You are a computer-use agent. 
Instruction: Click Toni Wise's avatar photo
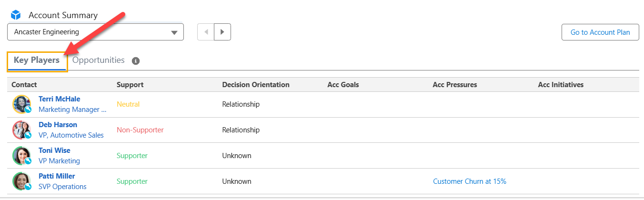21,156
